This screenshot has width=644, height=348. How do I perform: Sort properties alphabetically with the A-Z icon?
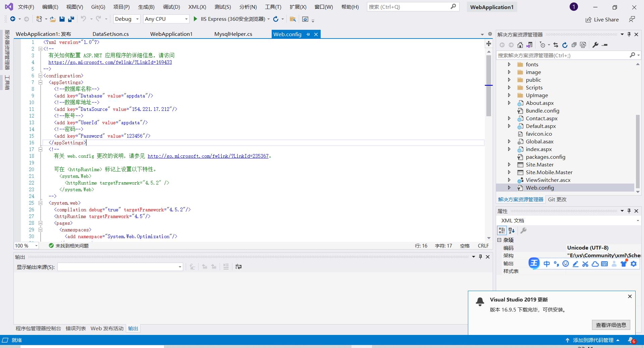[x=512, y=230]
